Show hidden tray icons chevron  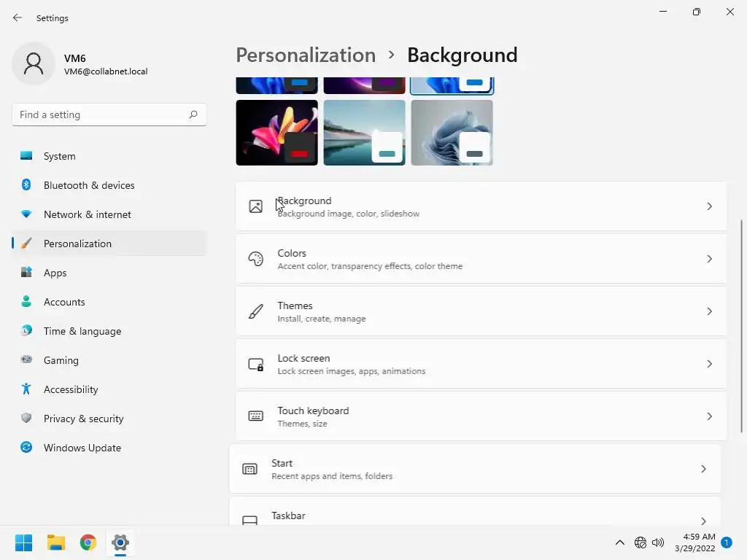click(x=620, y=542)
